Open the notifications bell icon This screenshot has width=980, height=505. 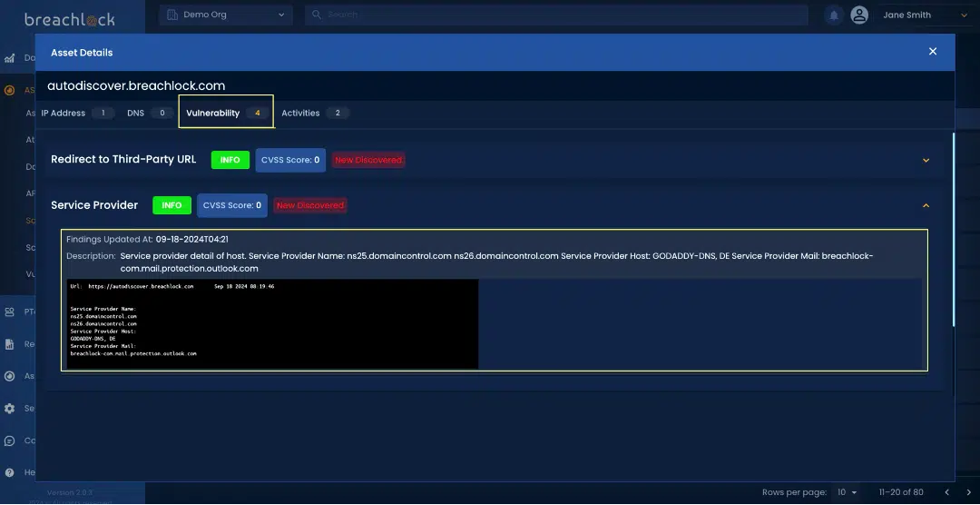pyautogui.click(x=833, y=15)
